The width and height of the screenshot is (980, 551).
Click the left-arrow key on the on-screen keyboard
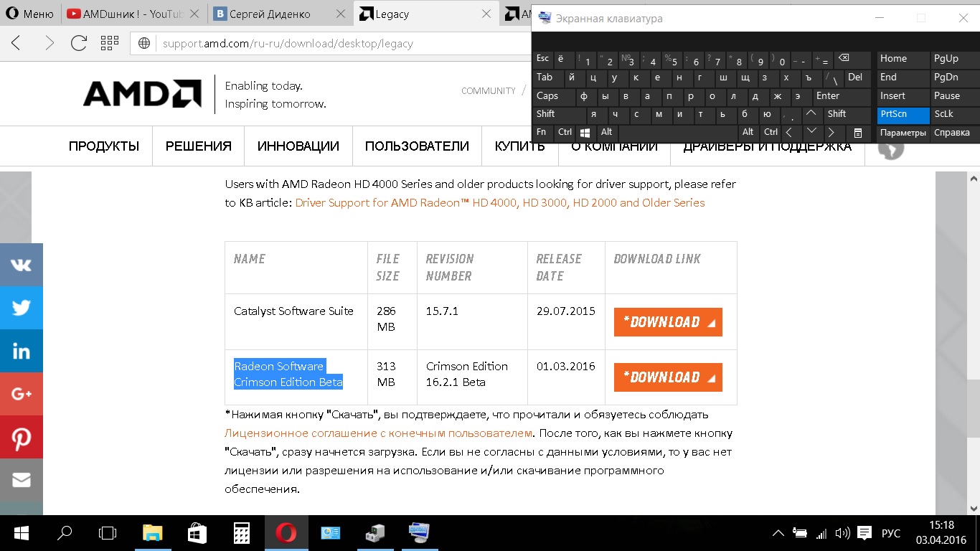tap(790, 133)
